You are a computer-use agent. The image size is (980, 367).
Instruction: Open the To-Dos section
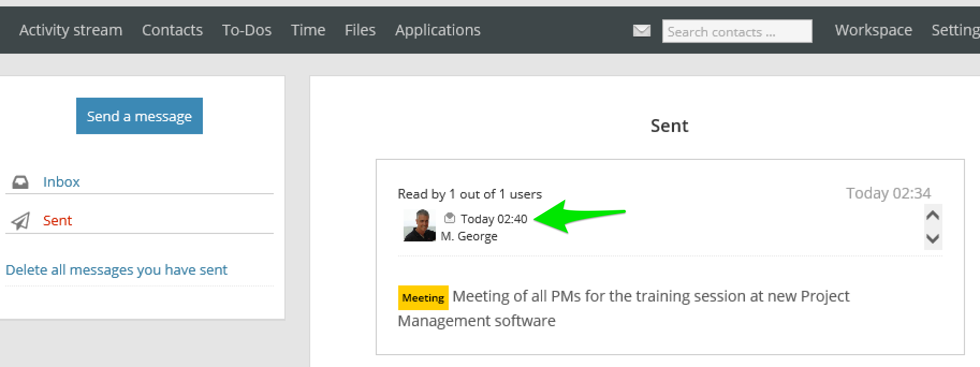[x=247, y=30]
